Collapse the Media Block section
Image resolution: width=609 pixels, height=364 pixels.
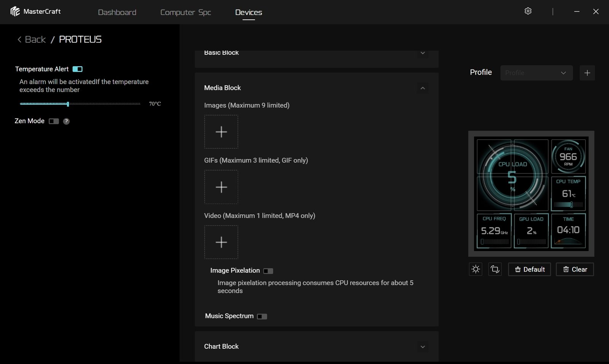(x=422, y=88)
